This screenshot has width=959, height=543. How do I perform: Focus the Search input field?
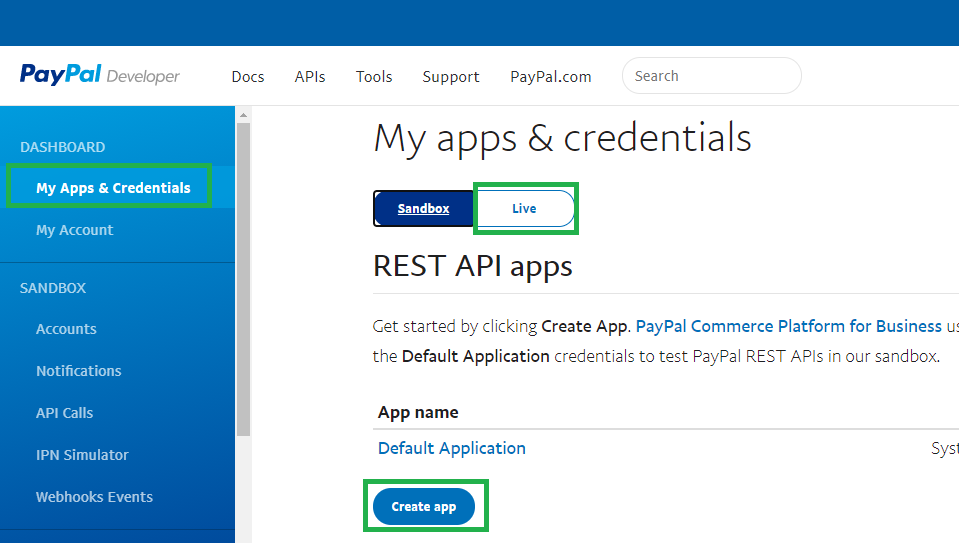(x=712, y=76)
